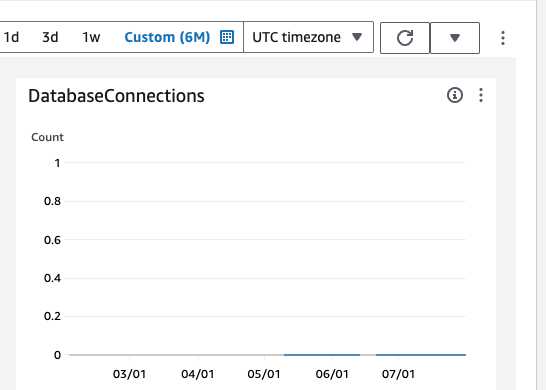Click the 07/01 x-axis label
546x390 pixels.
tap(398, 374)
